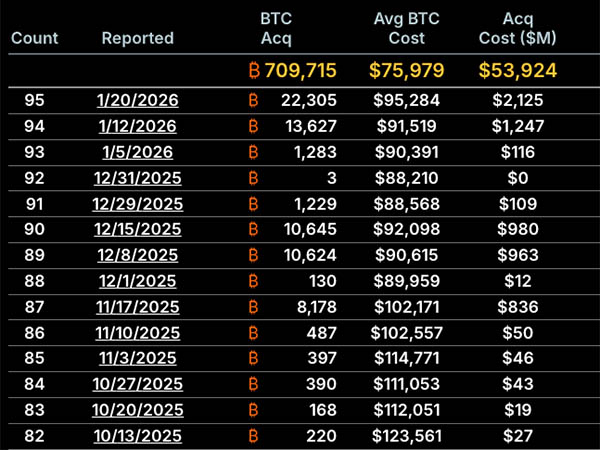The height and width of the screenshot is (450, 600).
Task: Click the Bitcoin icon in the 11/3/2025 row
Action: [252, 359]
